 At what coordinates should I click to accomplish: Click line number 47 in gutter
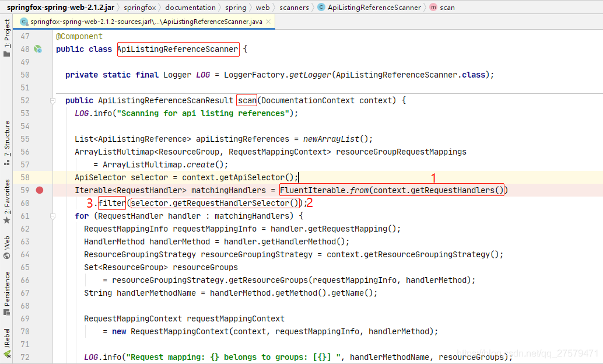(x=25, y=36)
